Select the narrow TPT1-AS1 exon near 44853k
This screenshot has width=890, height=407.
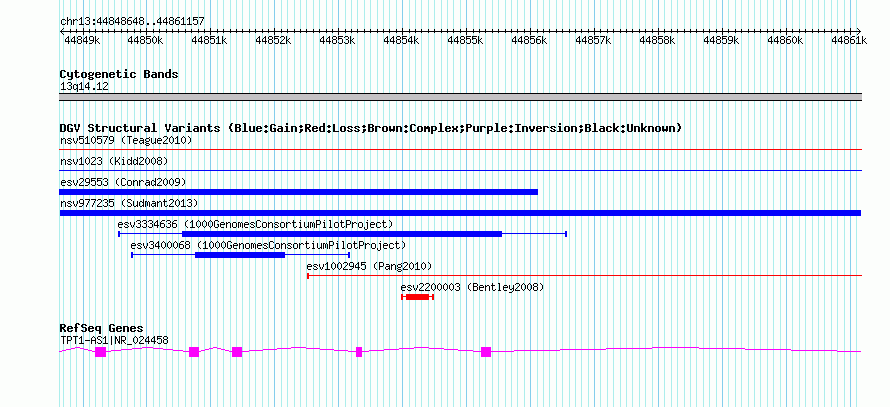[359, 352]
